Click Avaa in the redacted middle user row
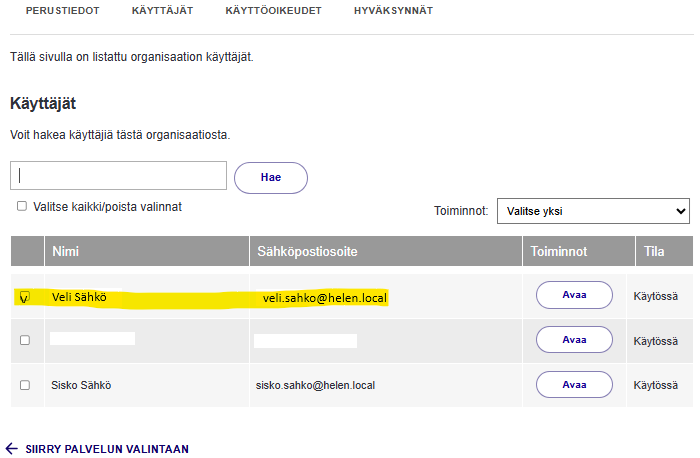 [574, 340]
